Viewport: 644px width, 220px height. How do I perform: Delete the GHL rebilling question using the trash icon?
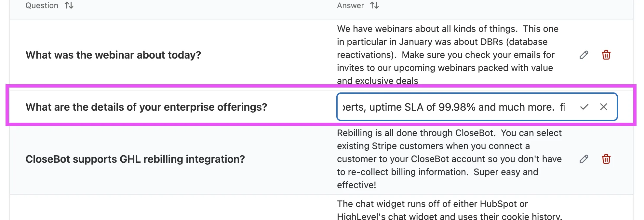[606, 159]
